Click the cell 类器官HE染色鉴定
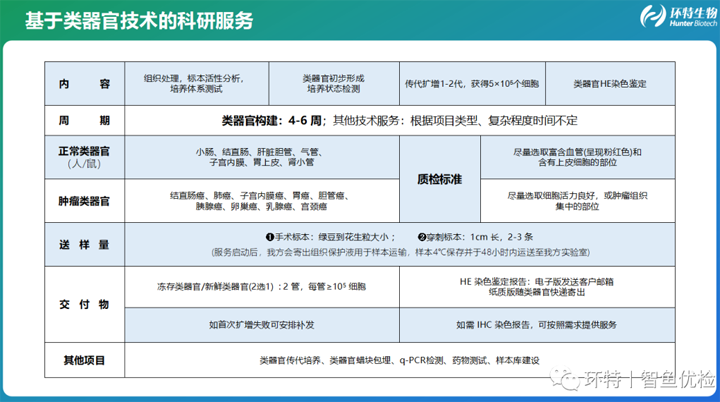 coord(610,84)
